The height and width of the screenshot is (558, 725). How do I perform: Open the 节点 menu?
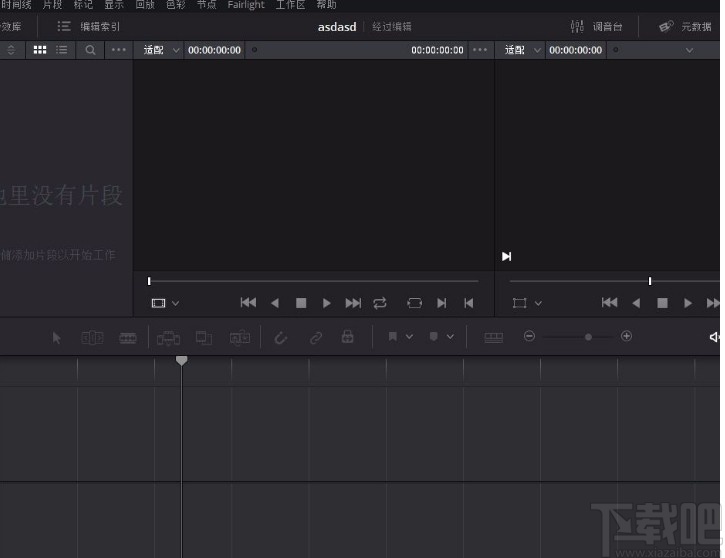pyautogui.click(x=207, y=5)
